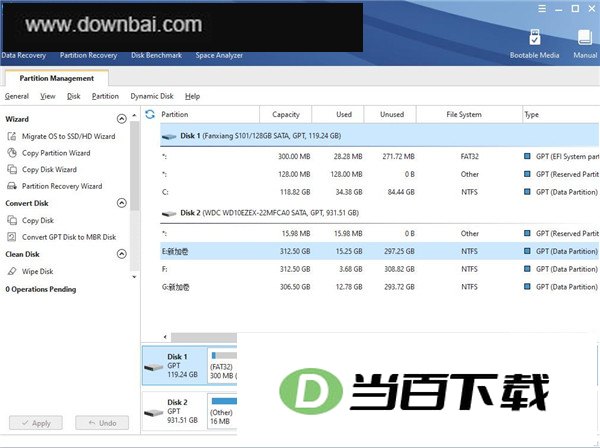Collapse the Wizard section
Viewport: 600px width, 448px height.
121,119
